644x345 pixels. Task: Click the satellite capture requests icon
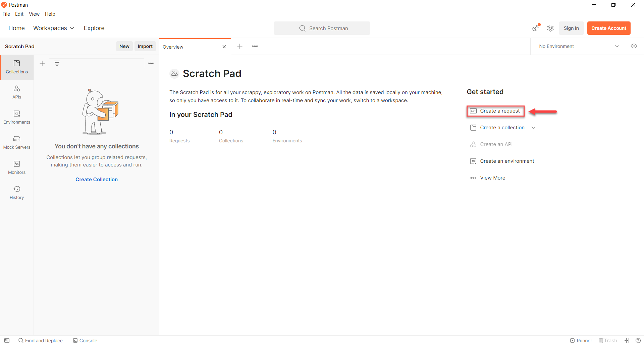536,28
